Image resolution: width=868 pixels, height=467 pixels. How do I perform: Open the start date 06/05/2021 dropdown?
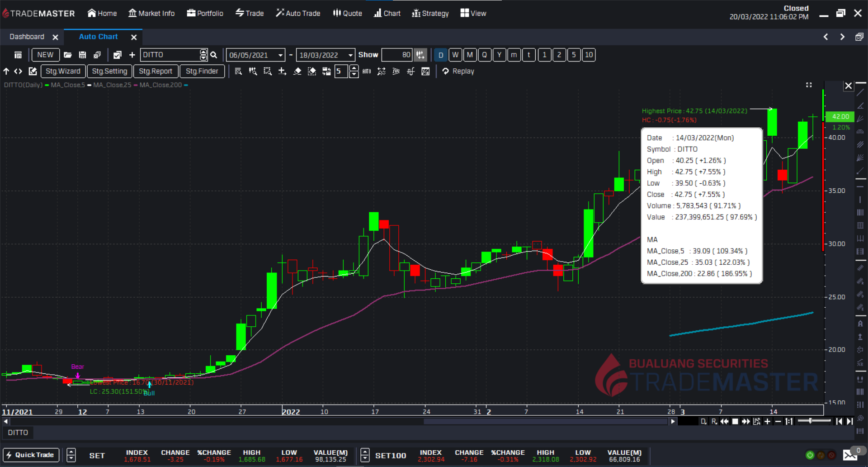click(281, 55)
